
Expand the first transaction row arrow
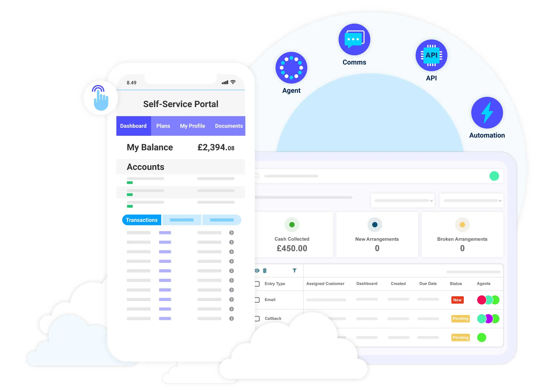(231, 233)
